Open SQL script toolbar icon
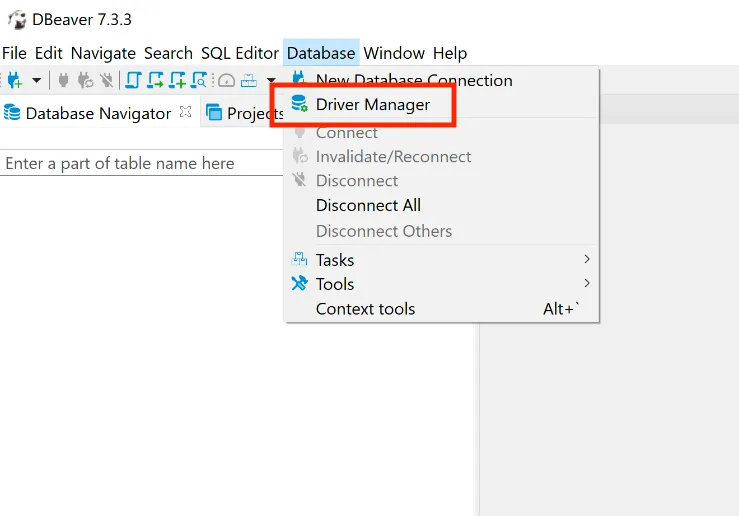Viewport: 739px width, 516px height. (x=133, y=81)
